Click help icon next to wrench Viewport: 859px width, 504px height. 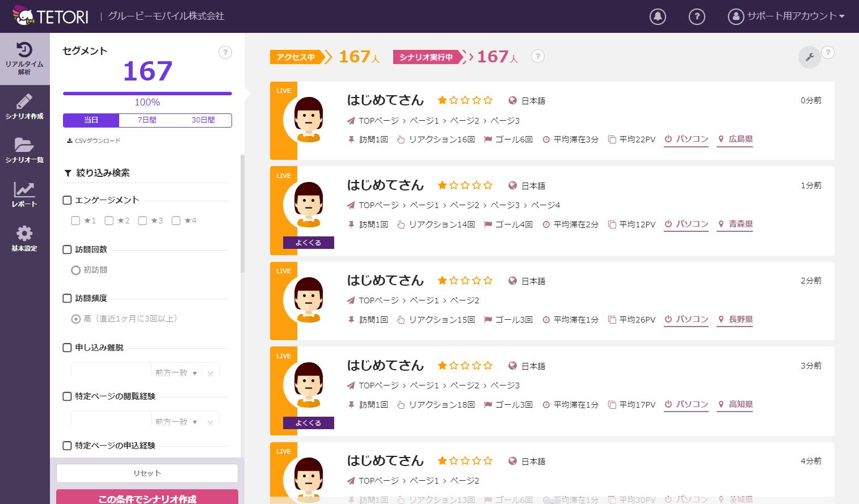click(x=828, y=53)
